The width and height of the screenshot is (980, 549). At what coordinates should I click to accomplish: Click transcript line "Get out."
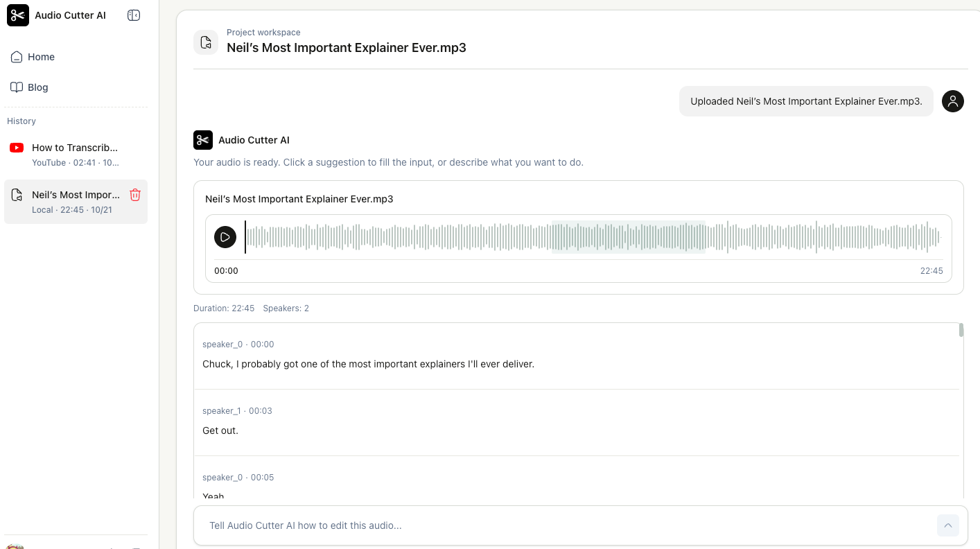220,430
